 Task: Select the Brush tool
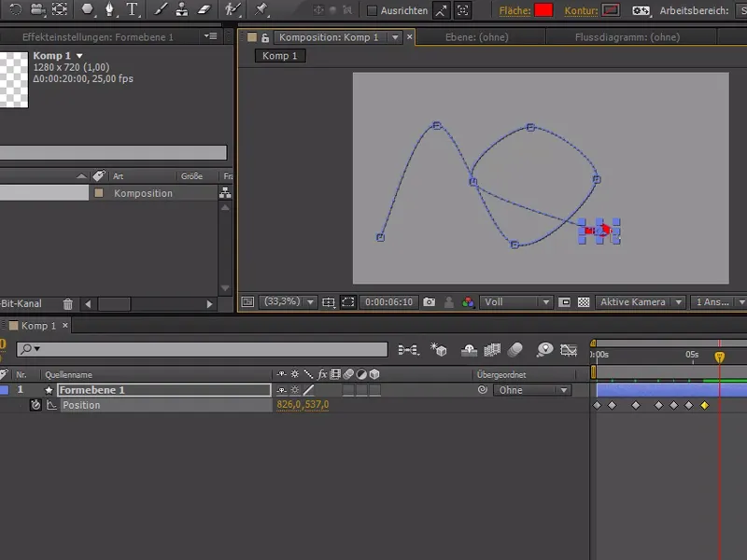[x=160, y=9]
